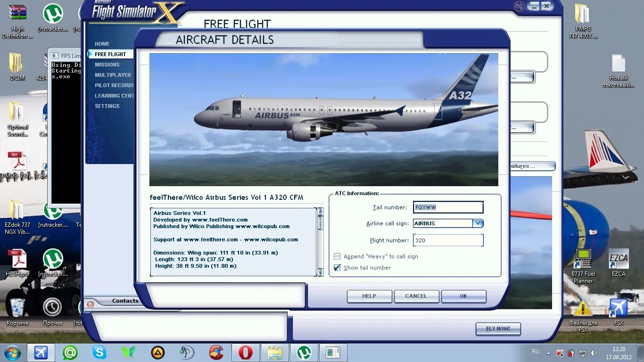Viewport: 644px width, 362px height.
Task: Open Skype from the taskbar
Action: (x=99, y=353)
